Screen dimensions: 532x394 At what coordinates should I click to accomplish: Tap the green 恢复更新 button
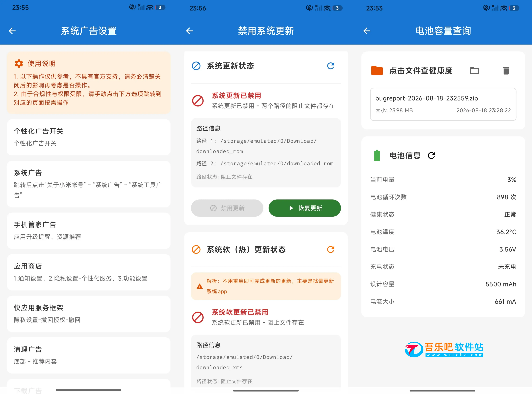[305, 208]
